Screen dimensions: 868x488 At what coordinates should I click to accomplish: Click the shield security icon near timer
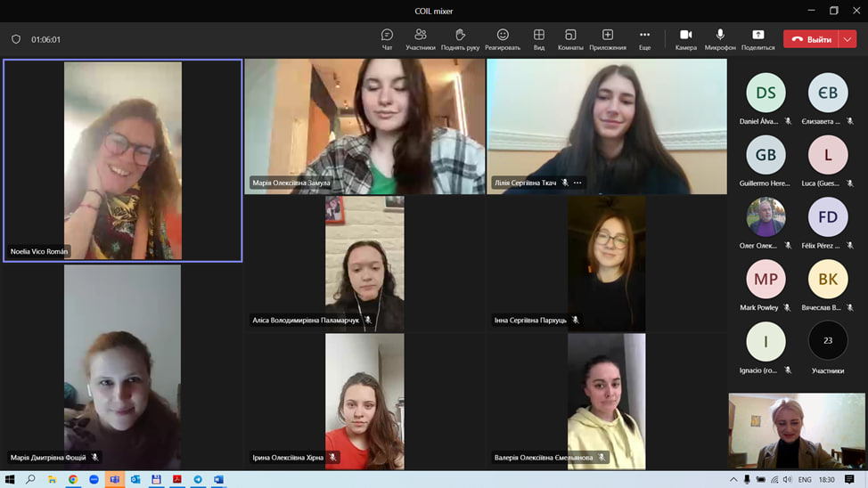point(16,39)
